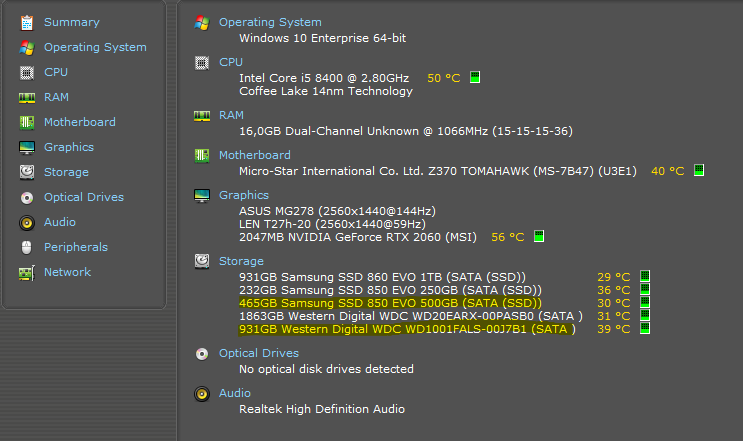This screenshot has height=441, width=743.
Task: Select the Samsung SSD 850 EVO 500GB entry
Action: [x=390, y=303]
